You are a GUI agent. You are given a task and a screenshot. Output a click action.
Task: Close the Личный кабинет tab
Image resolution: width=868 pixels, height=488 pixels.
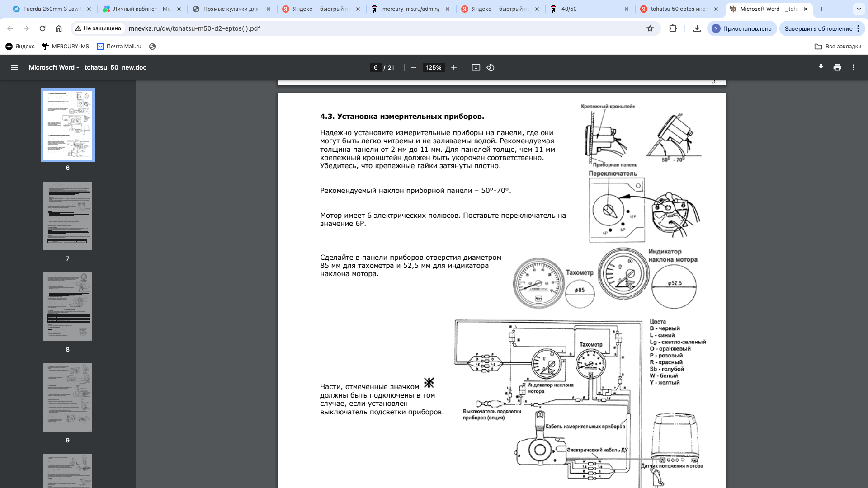179,9
